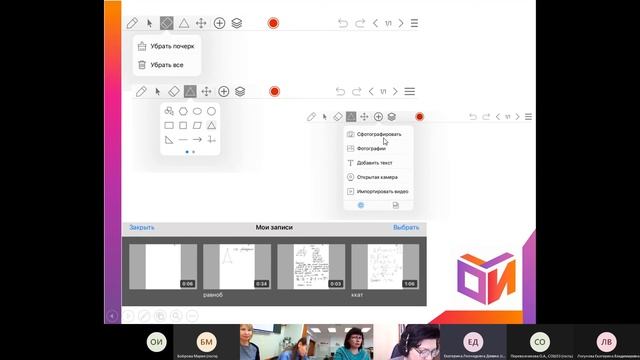The height and width of the screenshot is (360, 640).
Task: Select the pencil tool above the 'Убрать почерк' menu
Action: coord(132,23)
